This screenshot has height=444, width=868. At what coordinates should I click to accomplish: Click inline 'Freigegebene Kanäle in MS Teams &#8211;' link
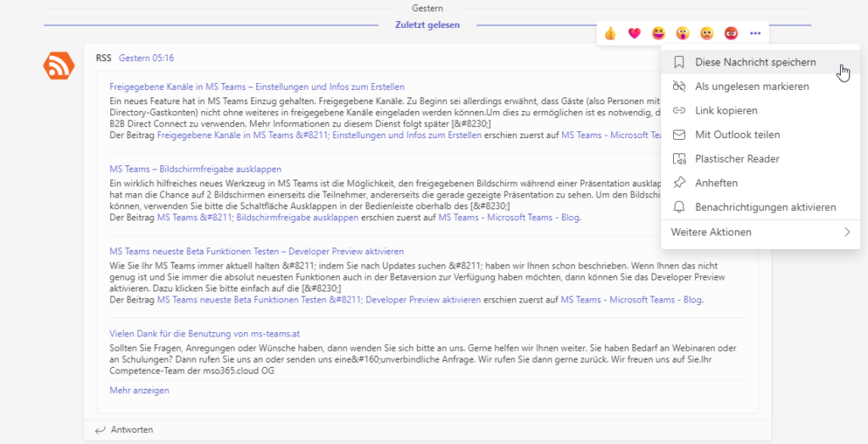click(320, 135)
